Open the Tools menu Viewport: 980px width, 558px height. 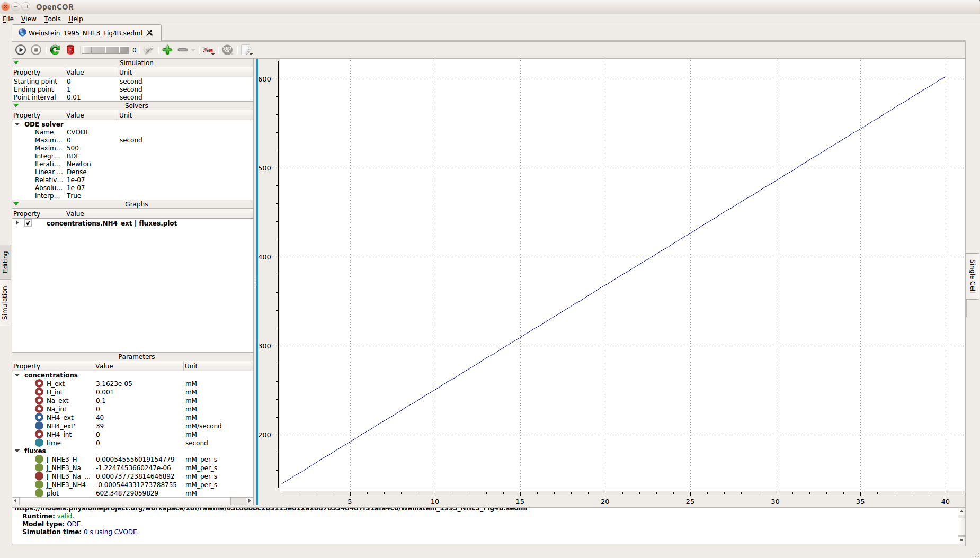click(52, 19)
